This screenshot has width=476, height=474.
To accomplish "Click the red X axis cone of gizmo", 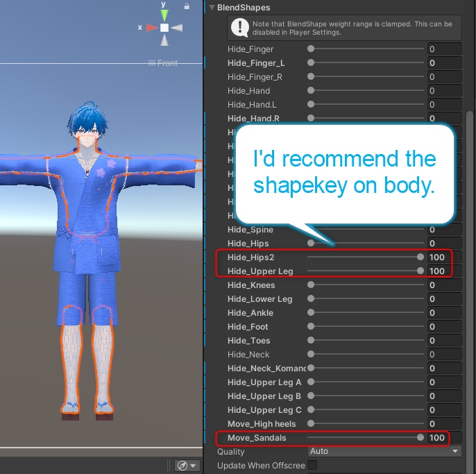I will coord(152,28).
